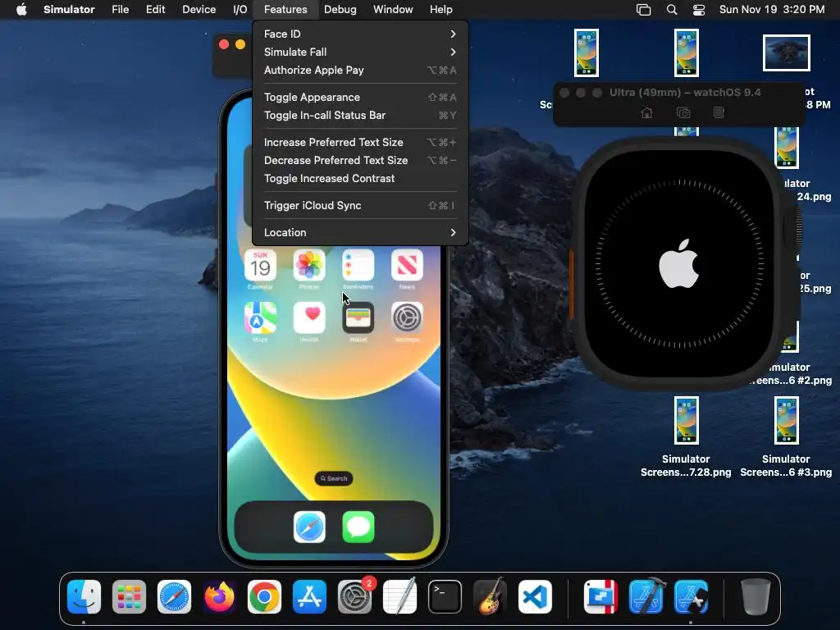Viewport: 840px width, 630px height.
Task: Select Simulator Screens...6 #3.png desktop file
Action: tap(786, 421)
